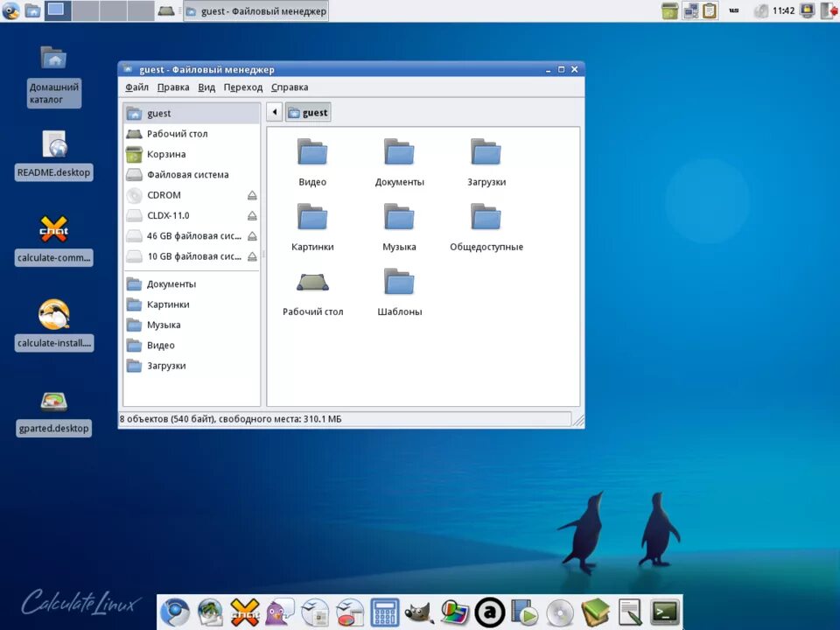The height and width of the screenshot is (630, 840).
Task: Click the guest path bar button
Action: [x=308, y=113]
